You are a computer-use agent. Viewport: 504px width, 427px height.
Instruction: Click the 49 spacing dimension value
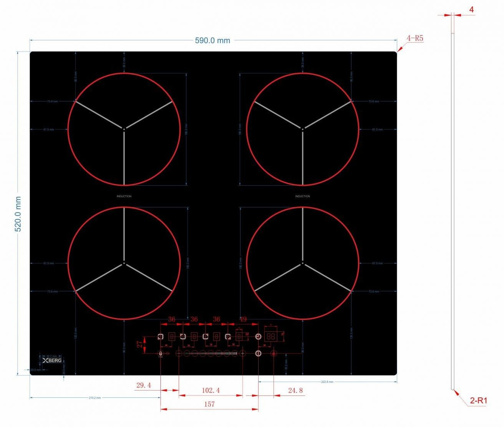[x=243, y=319]
